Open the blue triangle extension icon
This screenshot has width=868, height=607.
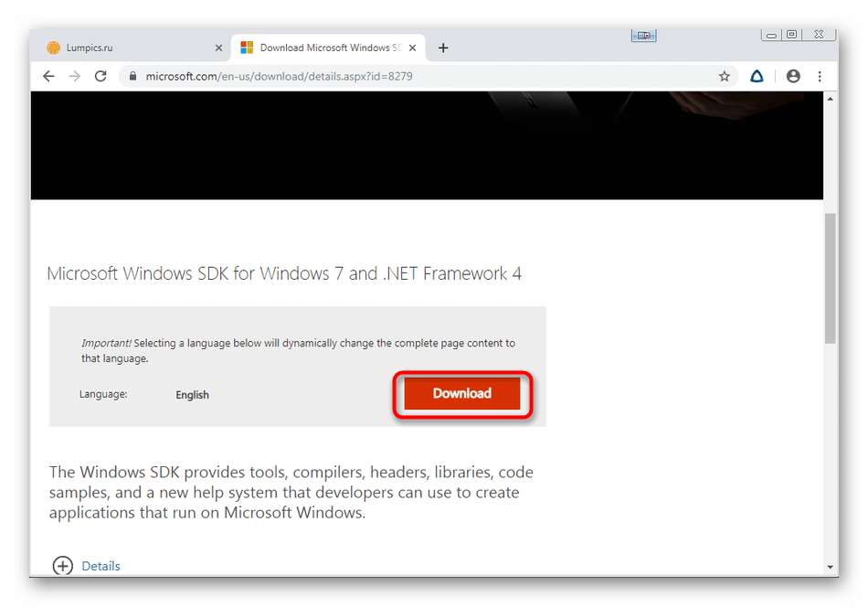point(757,77)
